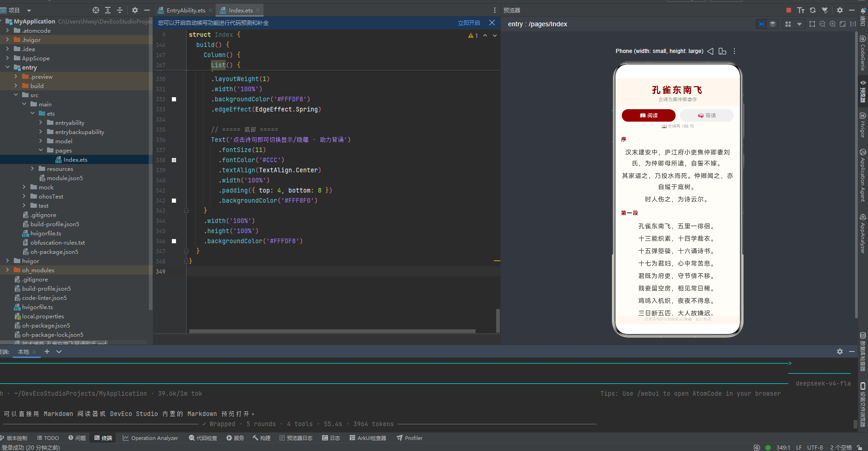Expand the resources folder
This screenshot has width=868, height=451.
click(32, 169)
